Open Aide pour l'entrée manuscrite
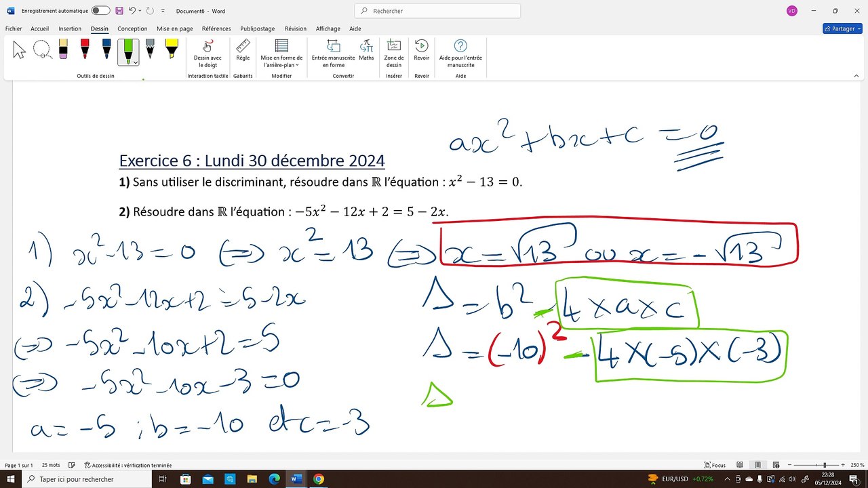 [460, 54]
